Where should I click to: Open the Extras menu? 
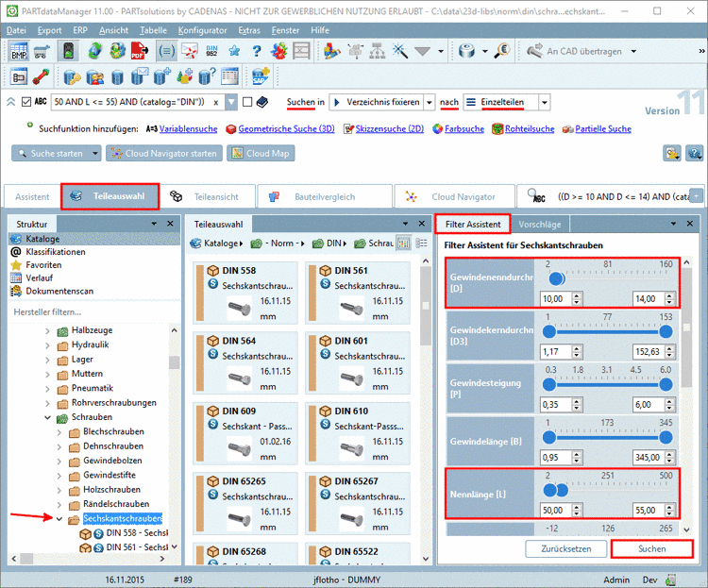(x=249, y=30)
